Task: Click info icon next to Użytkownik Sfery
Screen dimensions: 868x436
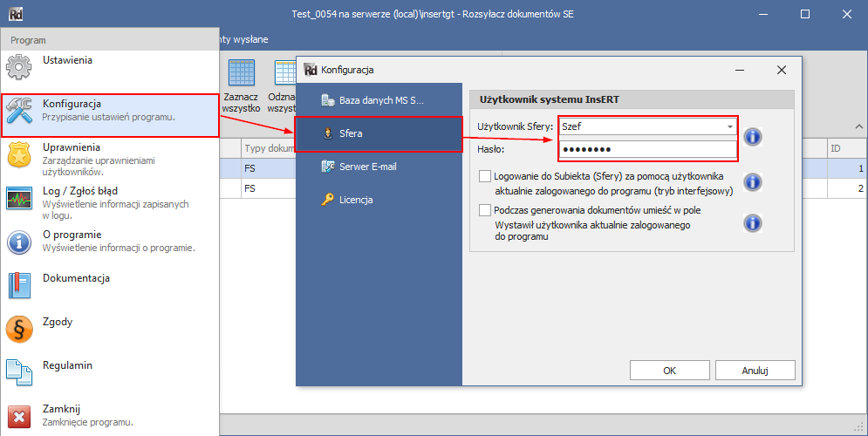Action: [x=752, y=137]
